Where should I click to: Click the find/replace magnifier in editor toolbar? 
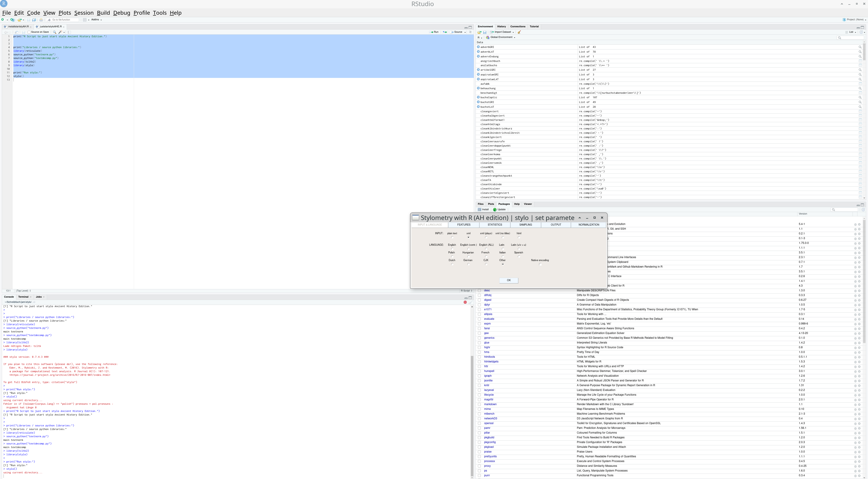(x=54, y=32)
